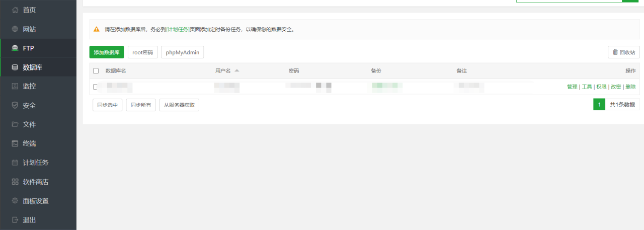644x230 pixels.
Task: Click the terminal icon beside 终端
Action: tap(15, 143)
